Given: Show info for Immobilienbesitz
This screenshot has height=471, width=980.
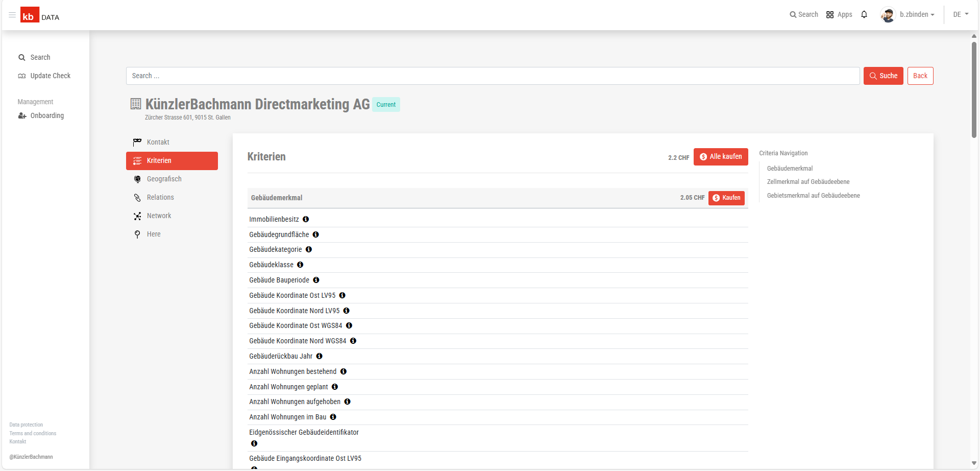Looking at the screenshot, I should 306,219.
